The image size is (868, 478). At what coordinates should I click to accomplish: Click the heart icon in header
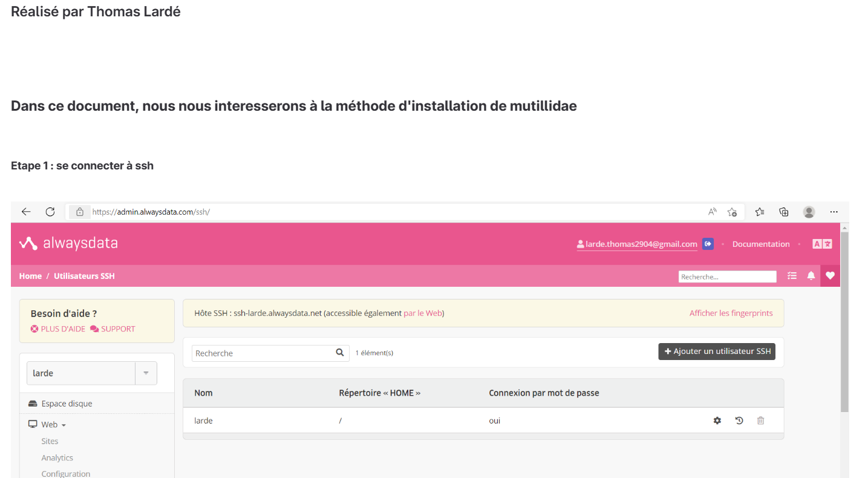click(830, 276)
